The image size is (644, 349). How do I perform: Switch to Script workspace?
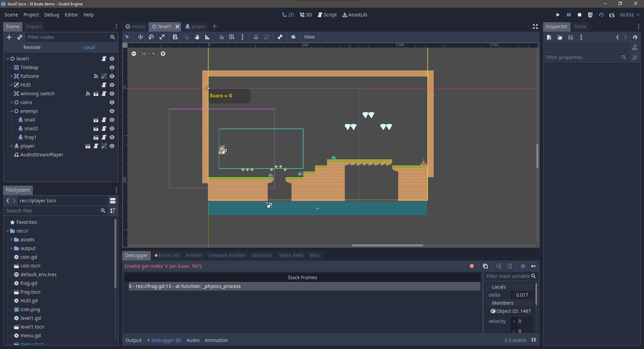pos(327,15)
